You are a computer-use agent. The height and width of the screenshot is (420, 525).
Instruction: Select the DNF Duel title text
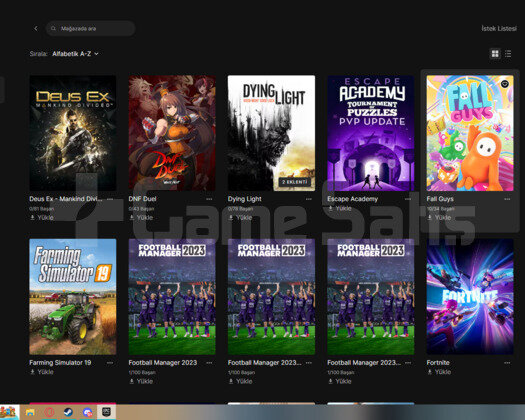(x=142, y=199)
